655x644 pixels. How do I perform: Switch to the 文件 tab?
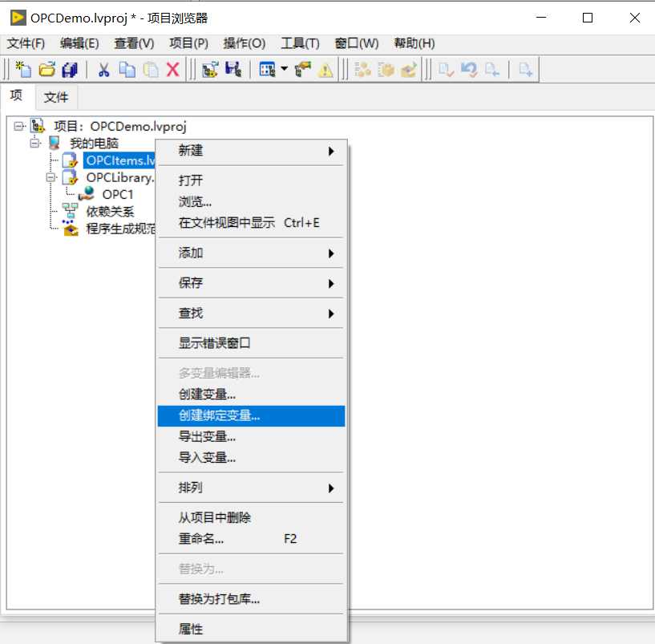tap(56, 97)
